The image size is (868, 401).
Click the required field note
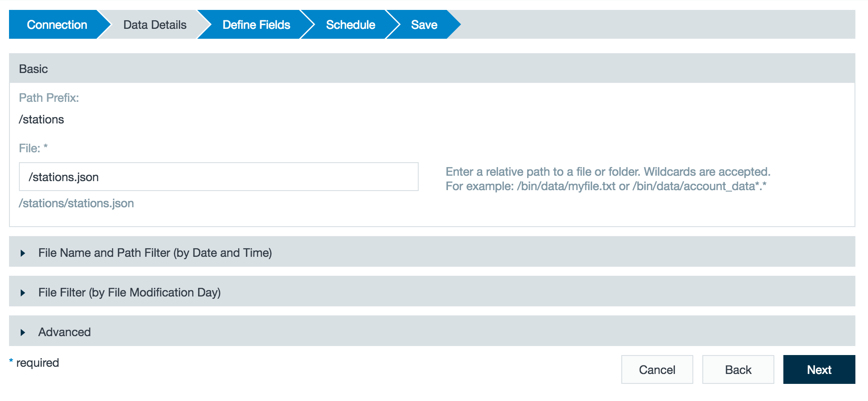click(34, 363)
